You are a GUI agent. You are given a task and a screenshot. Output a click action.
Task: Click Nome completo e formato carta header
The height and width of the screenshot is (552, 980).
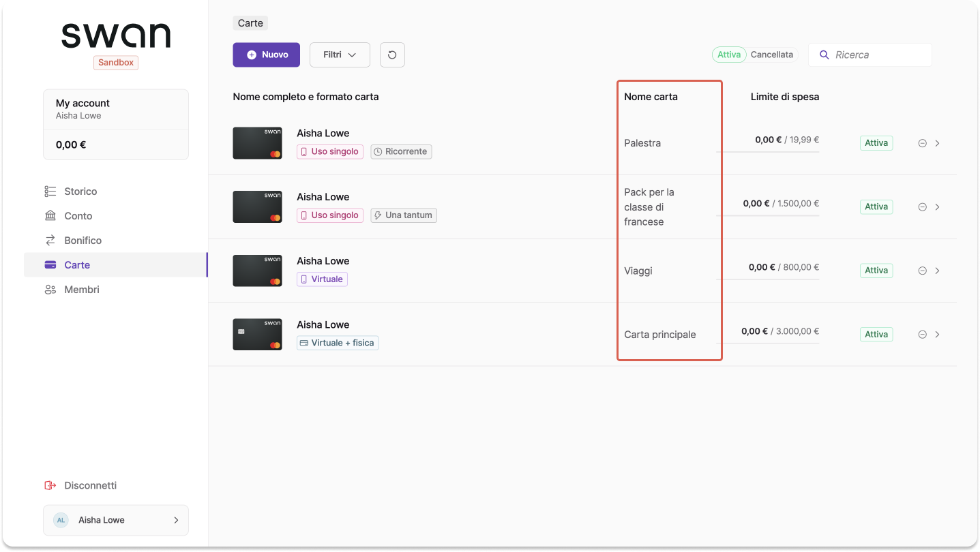point(306,97)
